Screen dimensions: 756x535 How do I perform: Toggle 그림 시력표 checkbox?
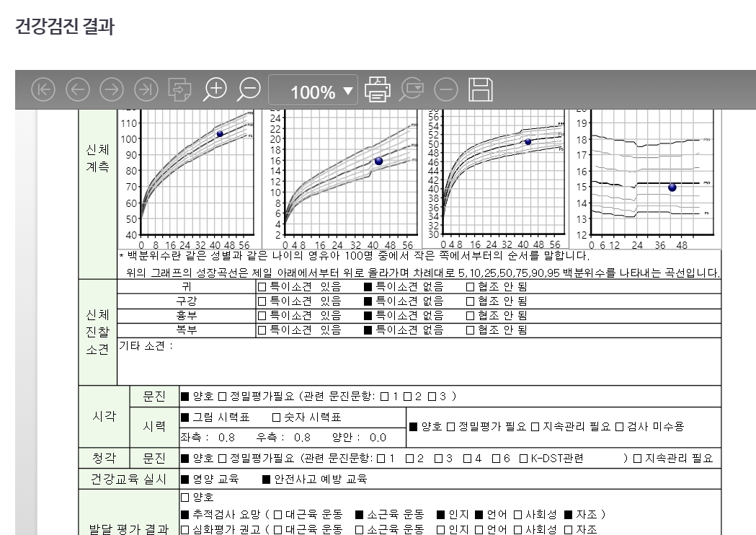coord(185,417)
